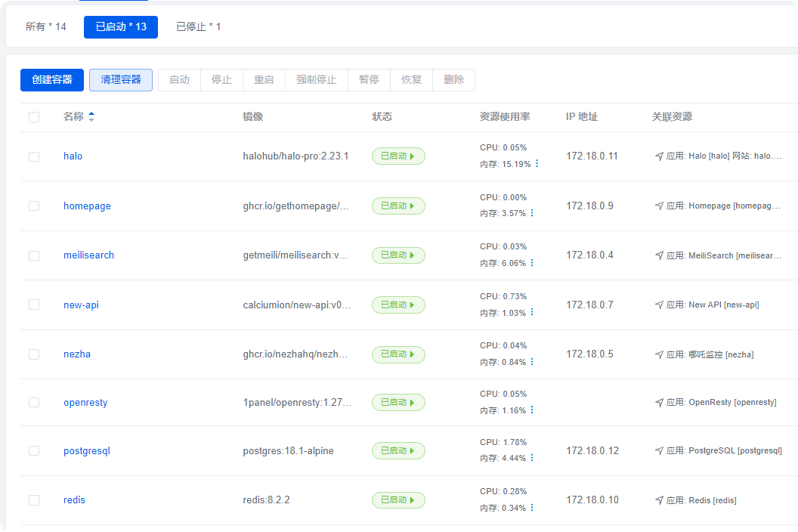This screenshot has width=798, height=532.
Task: Click the 172.18.0.12 IP address of postgresql
Action: (592, 450)
